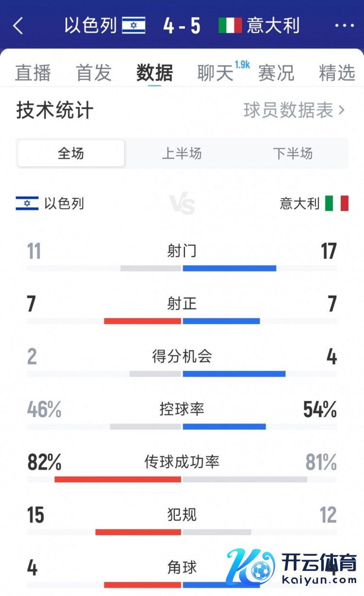Tap the 控球率 possession stat label

click(182, 409)
